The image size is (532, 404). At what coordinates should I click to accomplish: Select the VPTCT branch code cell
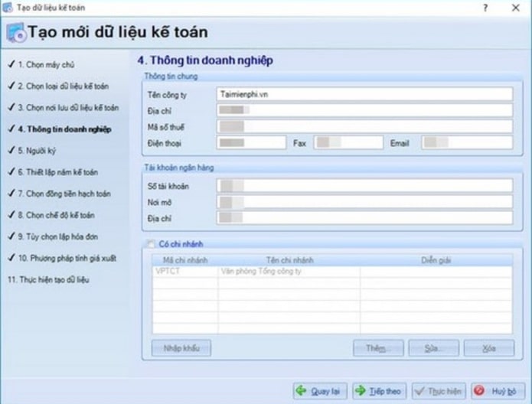[x=185, y=272]
